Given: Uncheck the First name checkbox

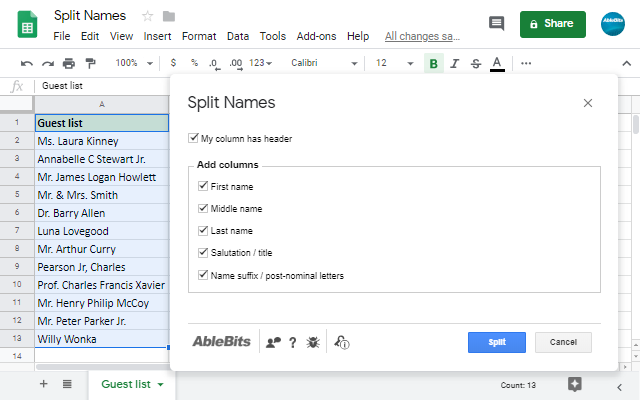Looking at the screenshot, I should point(203,186).
